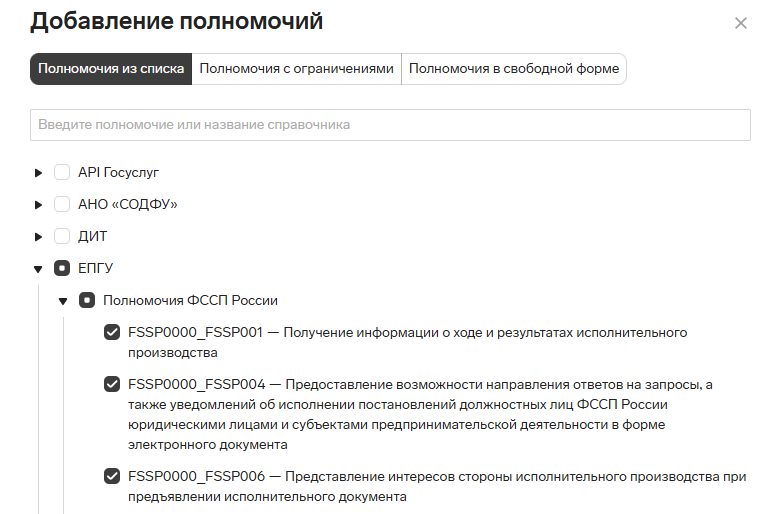Screen dimensions: 781x514
Task: Focus the search field for полномочие
Action: click(390, 125)
